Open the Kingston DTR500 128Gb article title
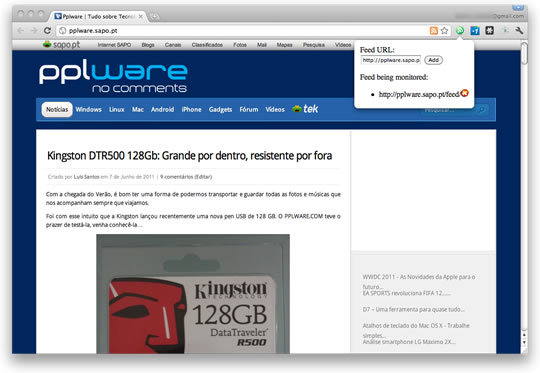The width and height of the screenshot is (540, 373). click(x=189, y=156)
